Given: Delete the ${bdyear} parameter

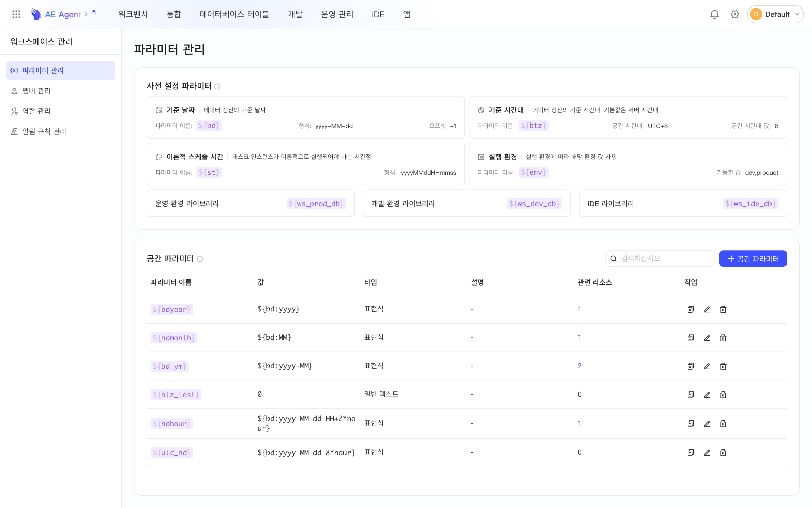Looking at the screenshot, I should click(723, 309).
